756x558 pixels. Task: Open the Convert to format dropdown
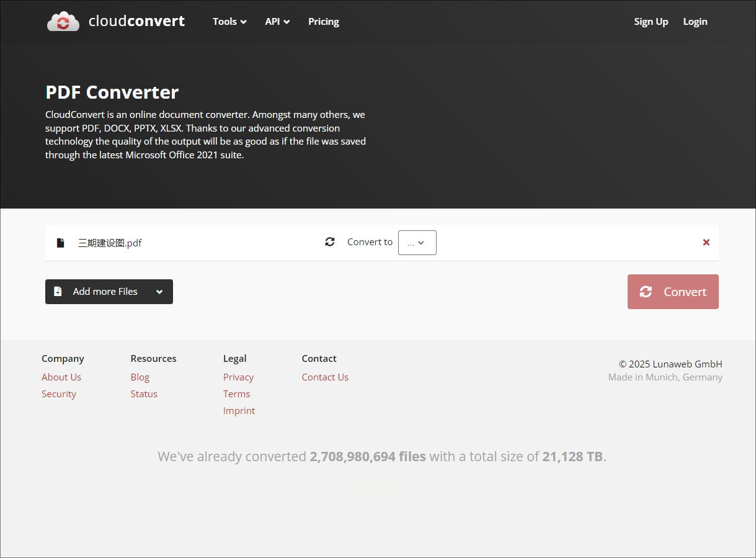point(417,243)
